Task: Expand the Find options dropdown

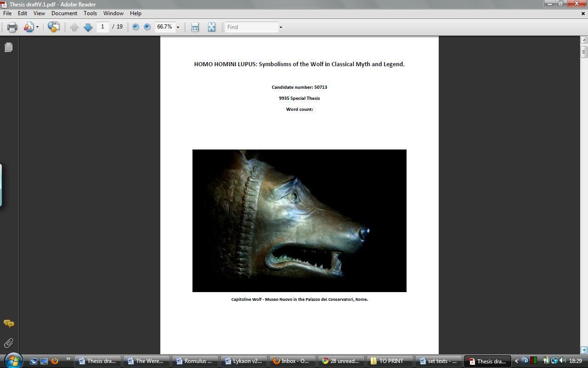Action: pyautogui.click(x=281, y=27)
